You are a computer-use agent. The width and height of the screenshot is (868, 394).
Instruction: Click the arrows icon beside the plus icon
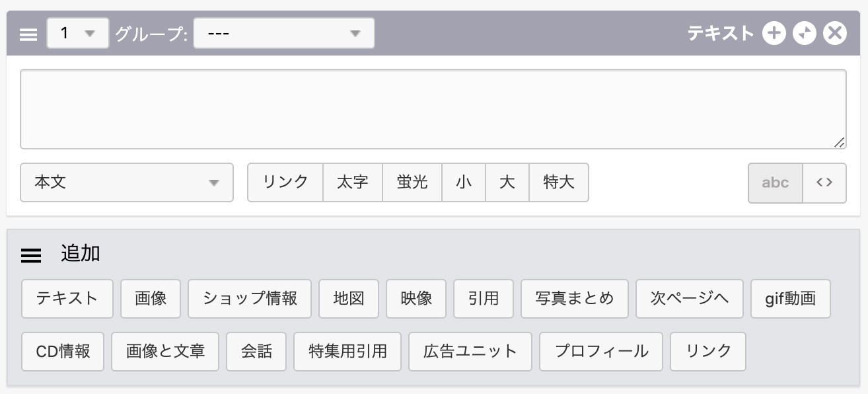point(805,33)
